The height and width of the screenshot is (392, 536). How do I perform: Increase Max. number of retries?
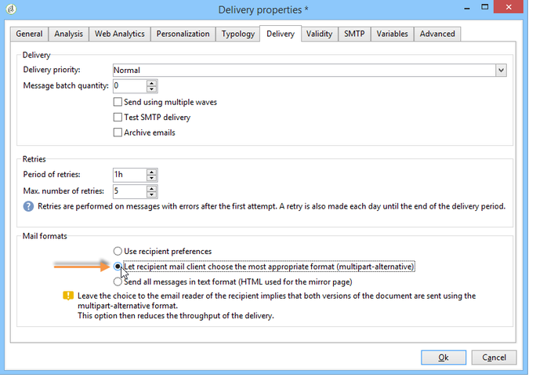click(152, 187)
